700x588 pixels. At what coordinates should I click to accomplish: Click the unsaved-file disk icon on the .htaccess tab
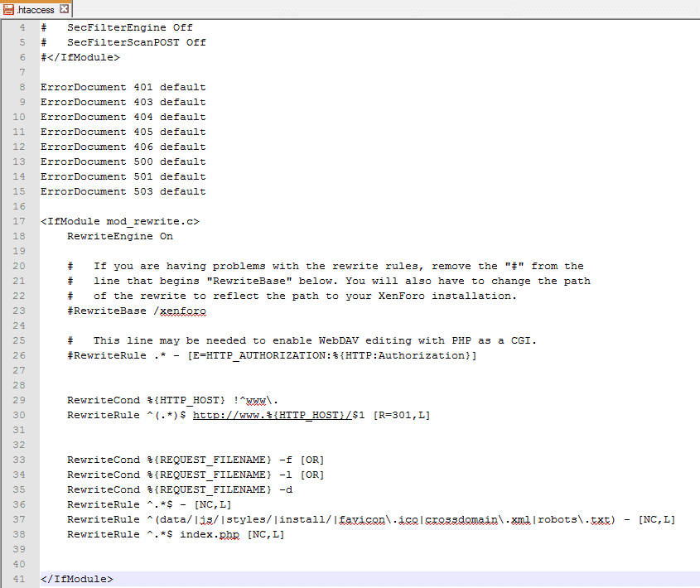click(8, 9)
